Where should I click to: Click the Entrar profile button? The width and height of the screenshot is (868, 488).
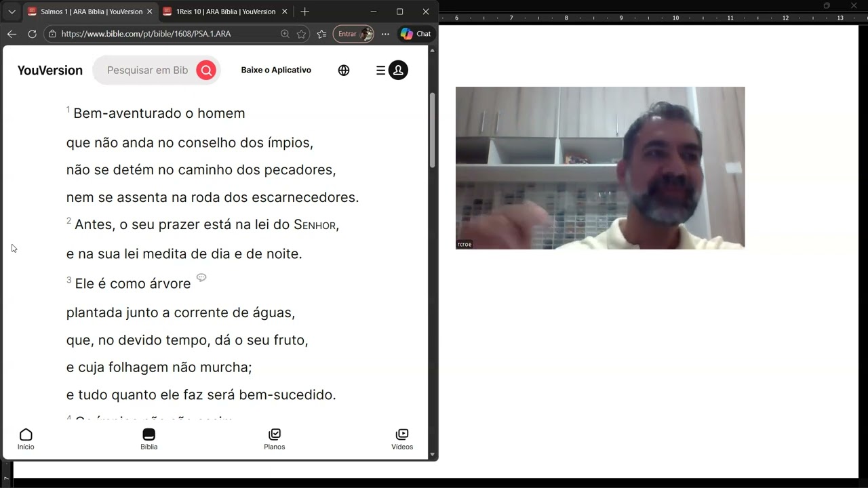[x=353, y=34]
